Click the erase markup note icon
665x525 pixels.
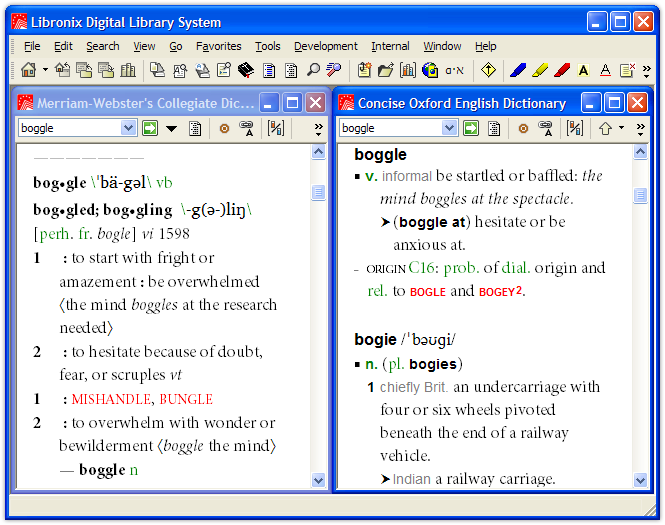pos(627,70)
